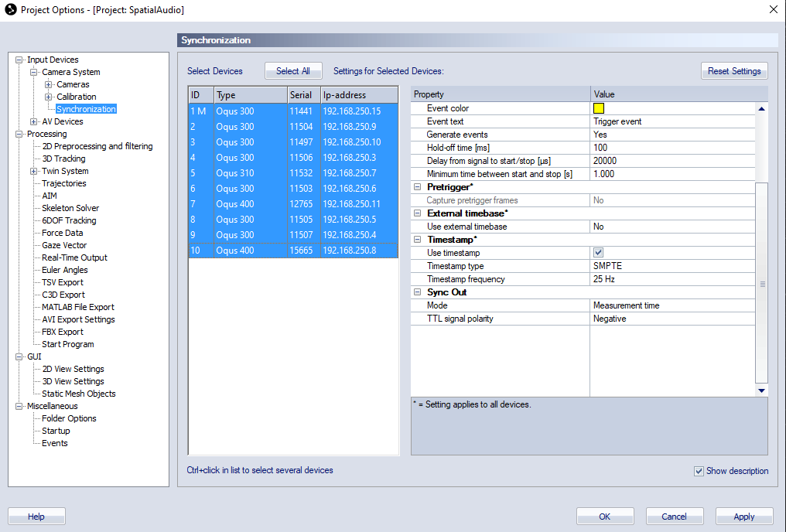Collapse the GUI tree node

19,356
